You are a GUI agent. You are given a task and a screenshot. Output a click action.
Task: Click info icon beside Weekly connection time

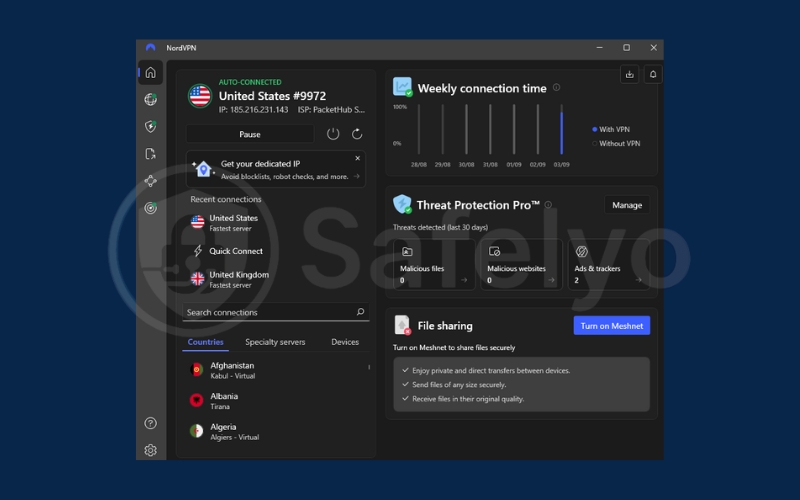557,87
